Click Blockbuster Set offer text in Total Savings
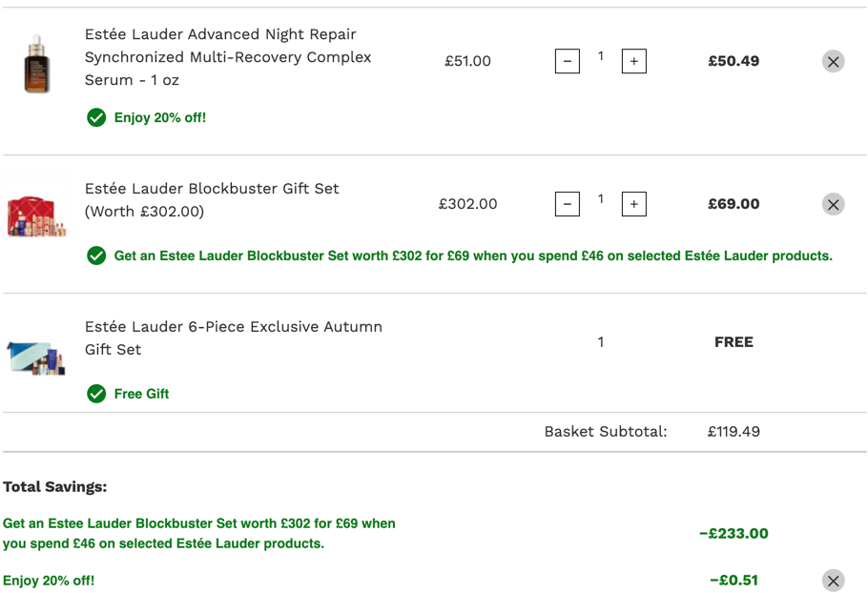 pos(199,533)
